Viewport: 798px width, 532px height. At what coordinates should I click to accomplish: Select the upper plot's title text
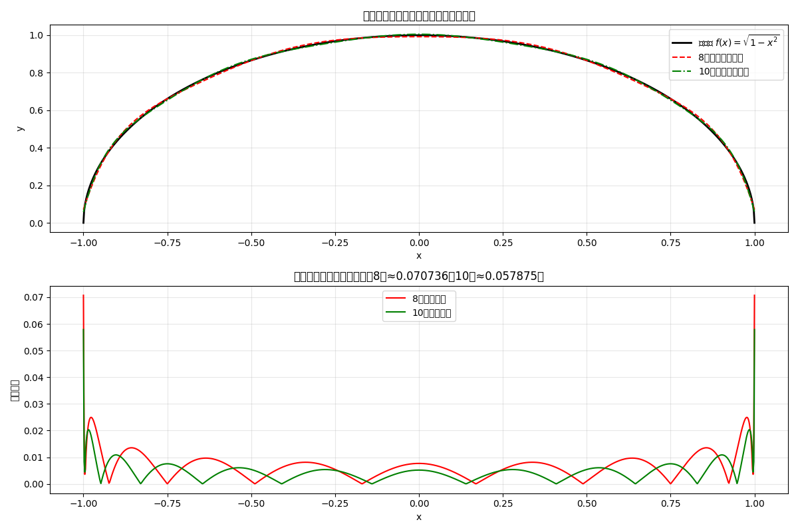click(419, 15)
